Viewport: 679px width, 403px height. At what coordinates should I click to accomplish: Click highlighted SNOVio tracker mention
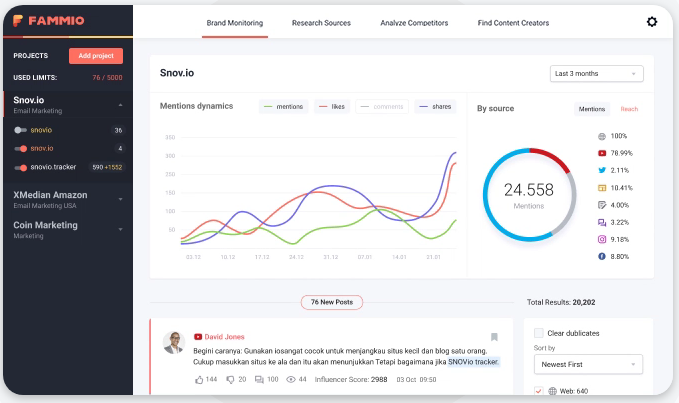pyautogui.click(x=473, y=362)
